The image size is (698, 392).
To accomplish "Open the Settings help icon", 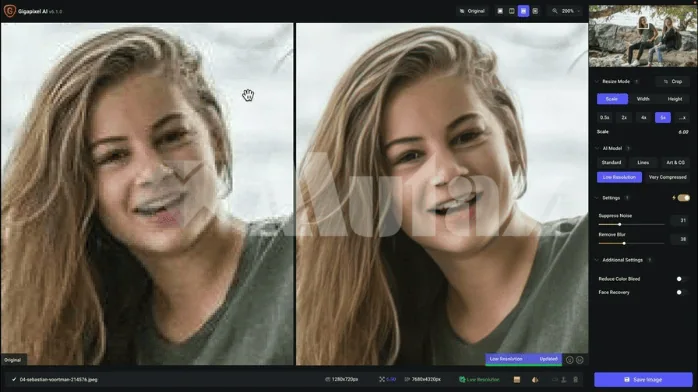I will (x=627, y=198).
